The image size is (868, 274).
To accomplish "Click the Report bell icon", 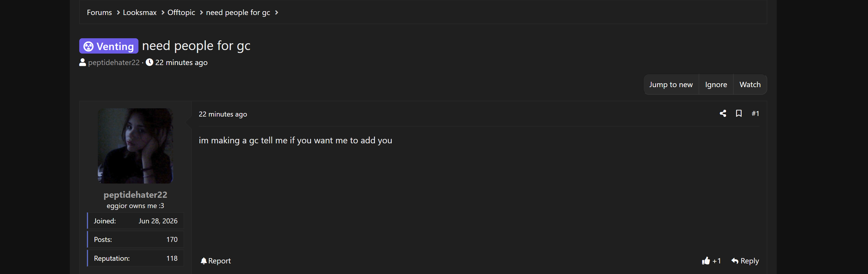I will point(204,261).
